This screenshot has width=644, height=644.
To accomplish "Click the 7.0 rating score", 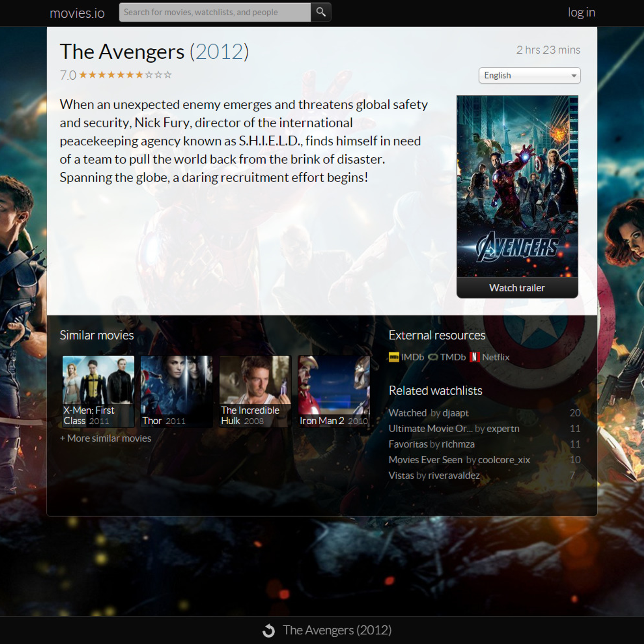I will (x=68, y=75).
